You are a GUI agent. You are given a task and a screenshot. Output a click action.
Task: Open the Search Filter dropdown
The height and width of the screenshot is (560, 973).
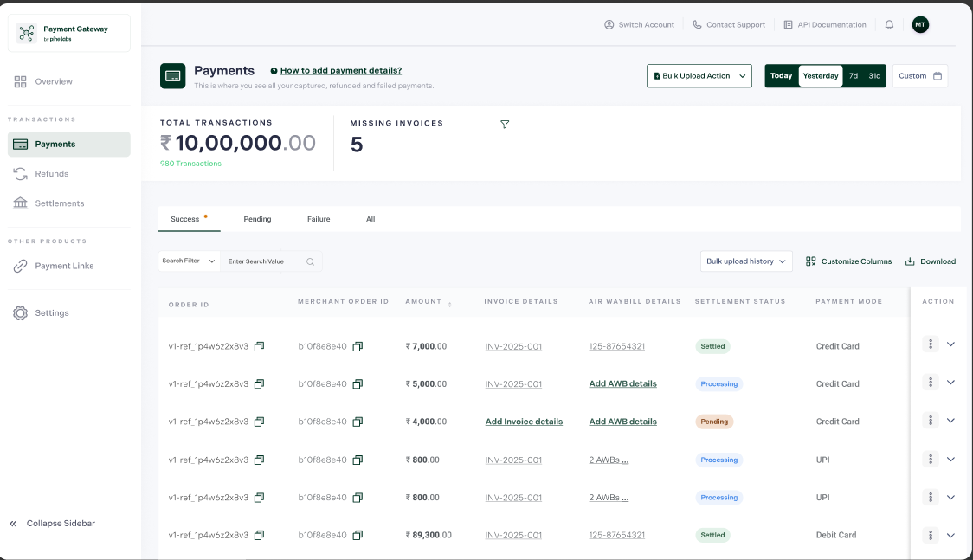[x=188, y=261]
